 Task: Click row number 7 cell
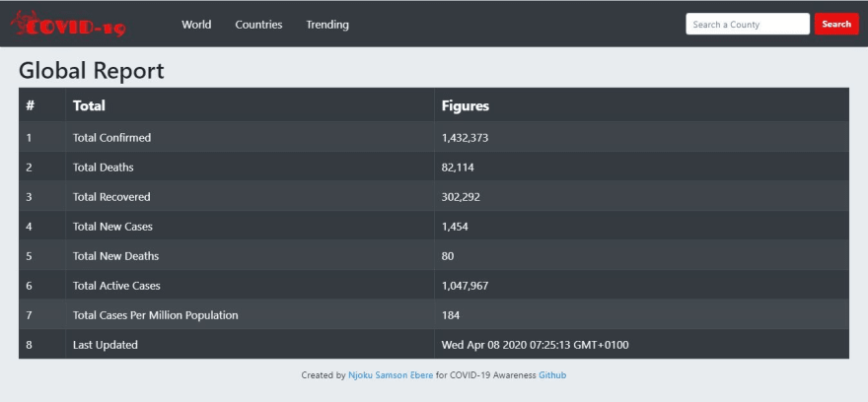[42, 315]
